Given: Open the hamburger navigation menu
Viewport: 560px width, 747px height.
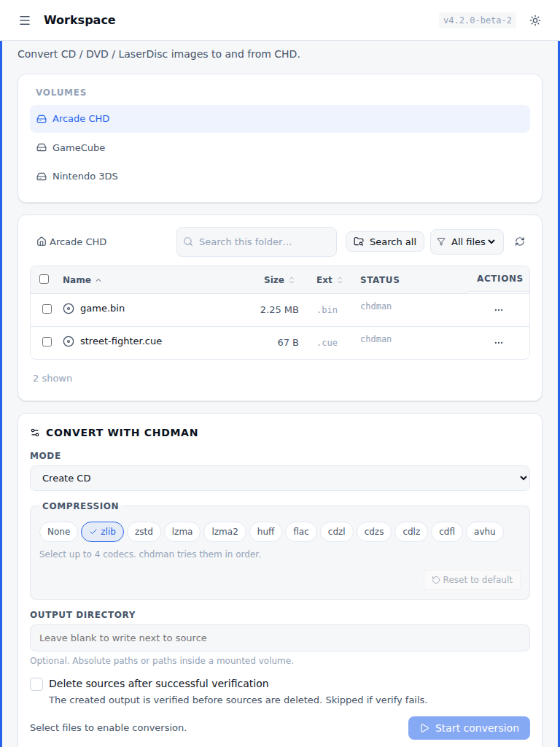Looking at the screenshot, I should (25, 20).
